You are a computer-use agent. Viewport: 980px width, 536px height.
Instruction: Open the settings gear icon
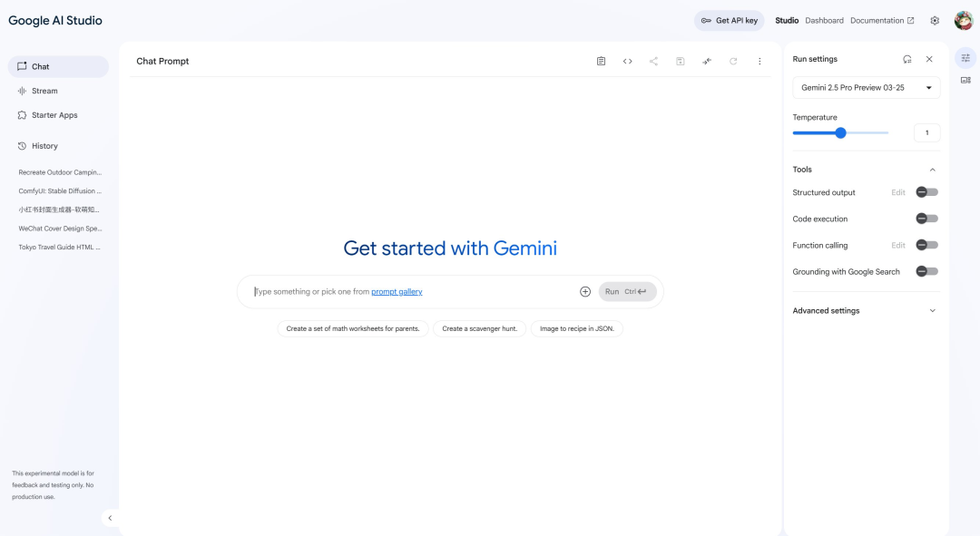pos(935,21)
